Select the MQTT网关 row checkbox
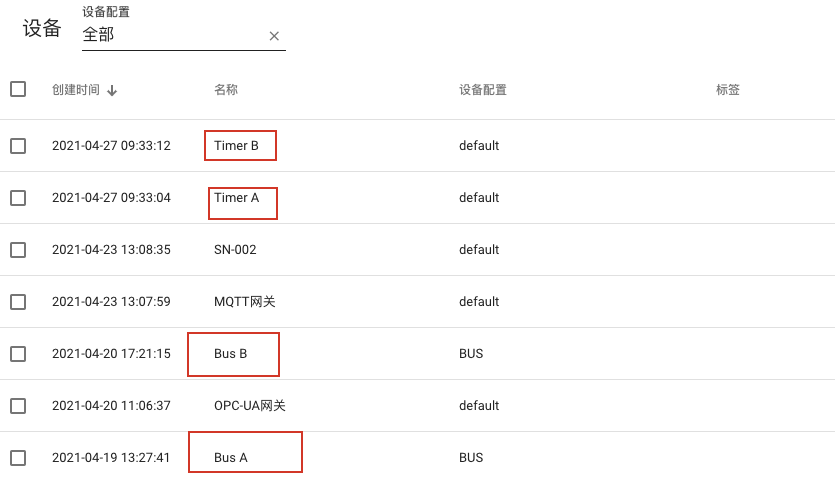The width and height of the screenshot is (835, 481). (x=18, y=302)
